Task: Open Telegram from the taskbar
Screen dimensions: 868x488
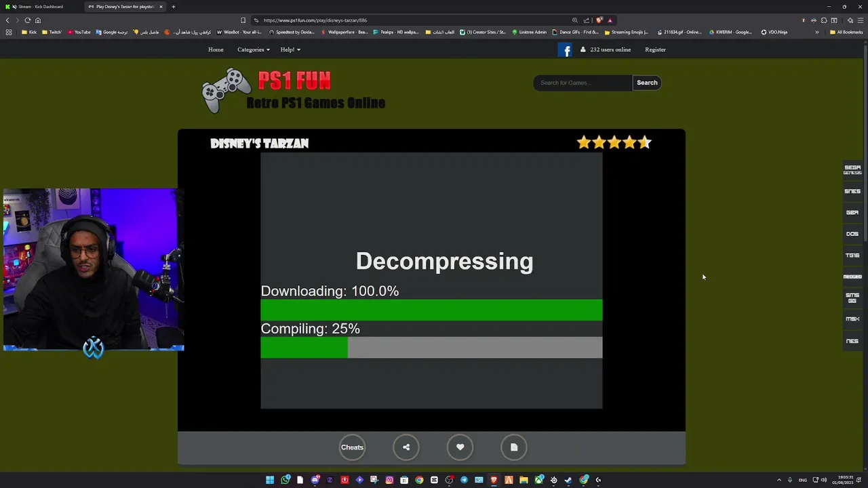Action: coord(464,480)
